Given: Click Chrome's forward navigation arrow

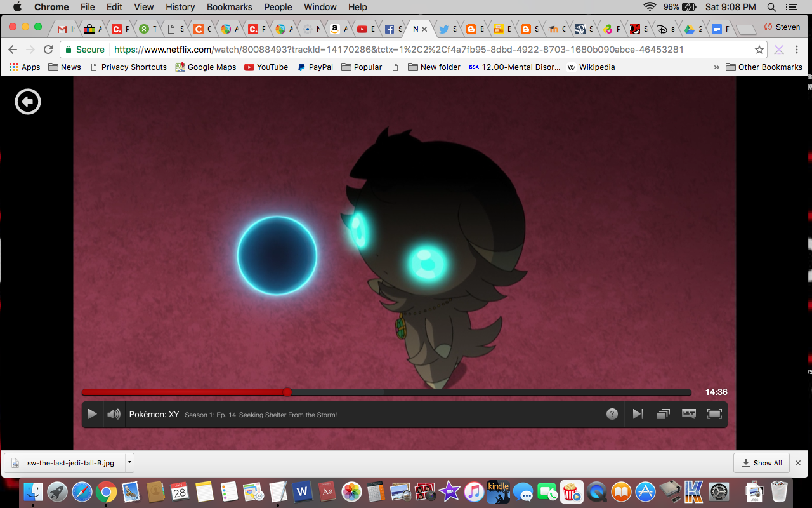Looking at the screenshot, I should coord(30,50).
